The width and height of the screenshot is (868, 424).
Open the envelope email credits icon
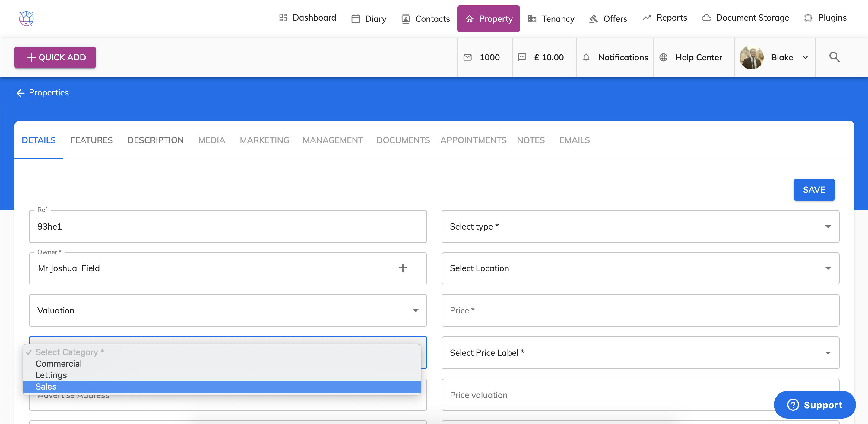[x=467, y=57]
